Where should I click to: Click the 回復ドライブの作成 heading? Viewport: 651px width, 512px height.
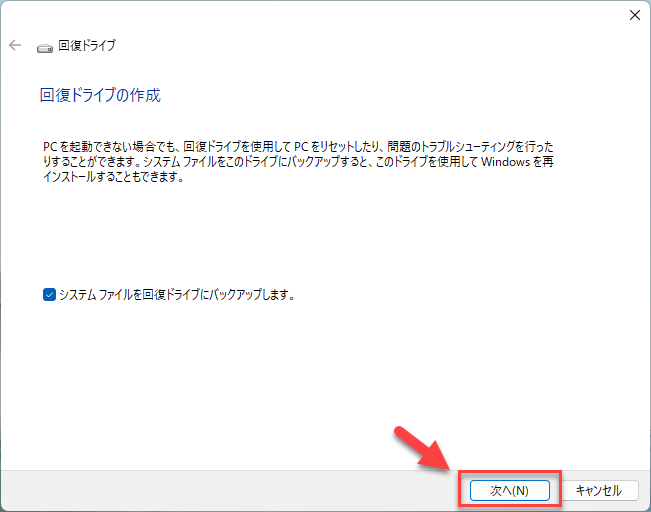click(100, 95)
